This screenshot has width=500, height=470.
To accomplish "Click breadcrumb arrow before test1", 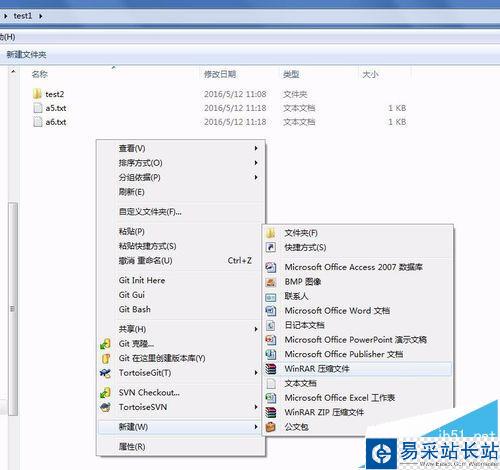I will tap(6, 16).
